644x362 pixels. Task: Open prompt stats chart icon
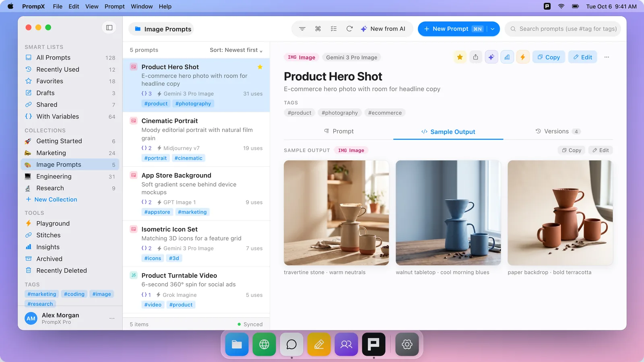point(507,57)
